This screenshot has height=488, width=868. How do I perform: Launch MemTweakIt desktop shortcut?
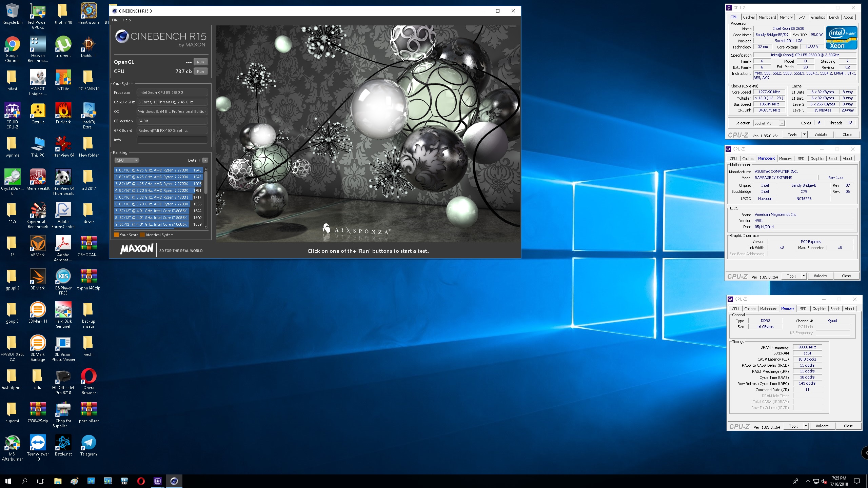[38, 180]
